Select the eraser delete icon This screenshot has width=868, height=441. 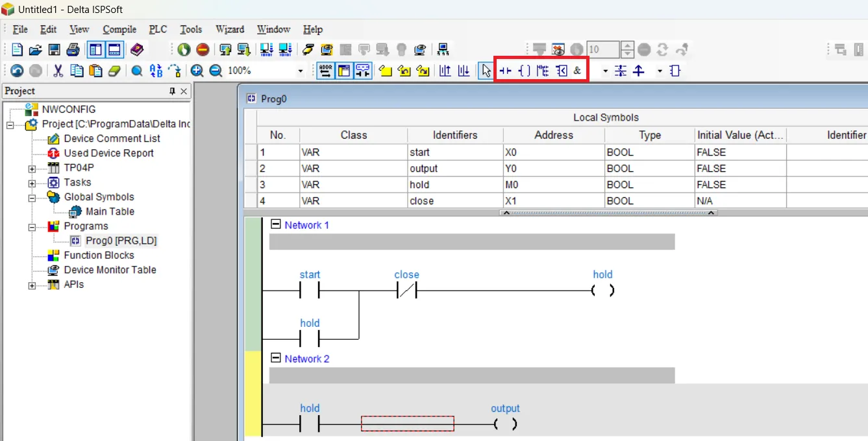click(114, 71)
